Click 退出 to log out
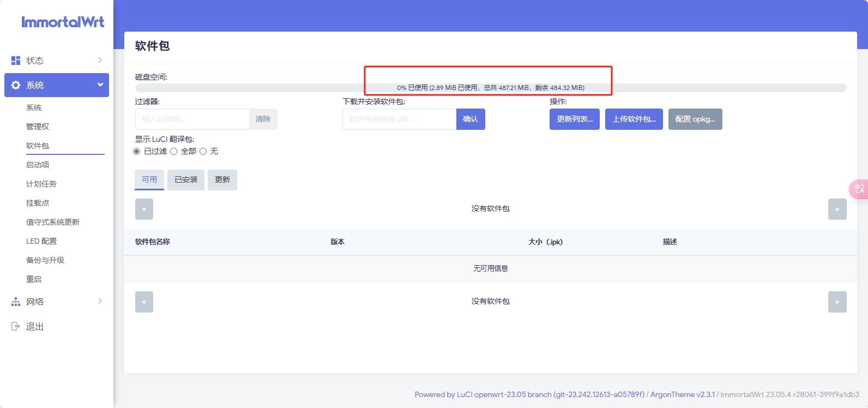This screenshot has width=868, height=408. [35, 326]
